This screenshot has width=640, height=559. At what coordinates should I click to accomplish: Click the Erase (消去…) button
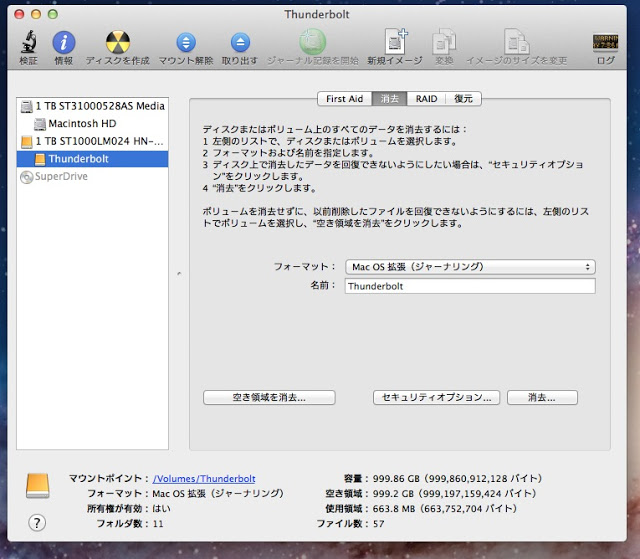[x=542, y=397]
